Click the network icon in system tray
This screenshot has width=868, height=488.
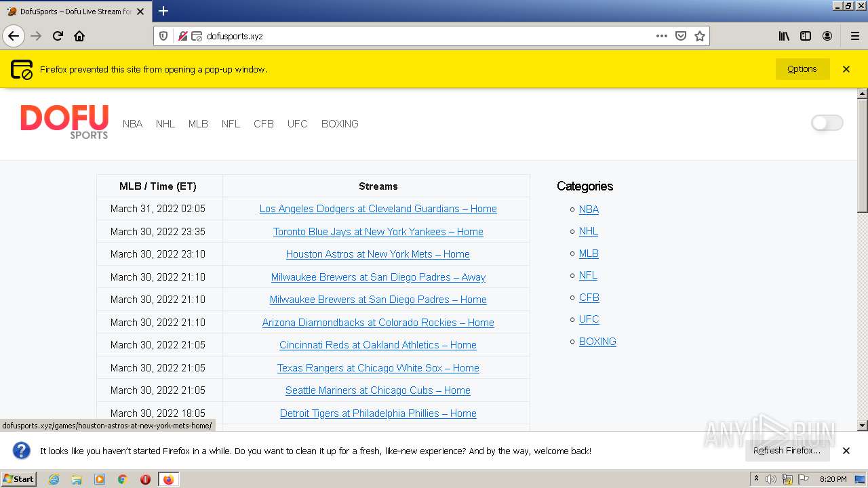pyautogui.click(x=787, y=479)
